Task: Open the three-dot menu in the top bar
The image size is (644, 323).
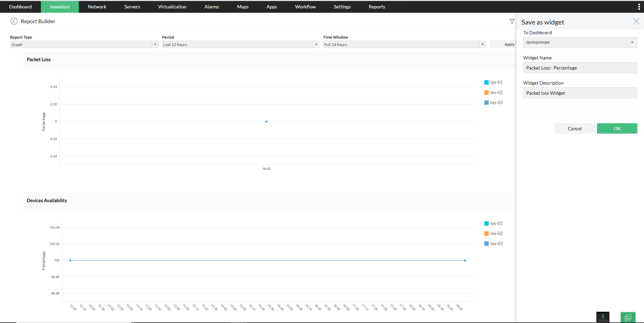Action: pyautogui.click(x=639, y=6)
